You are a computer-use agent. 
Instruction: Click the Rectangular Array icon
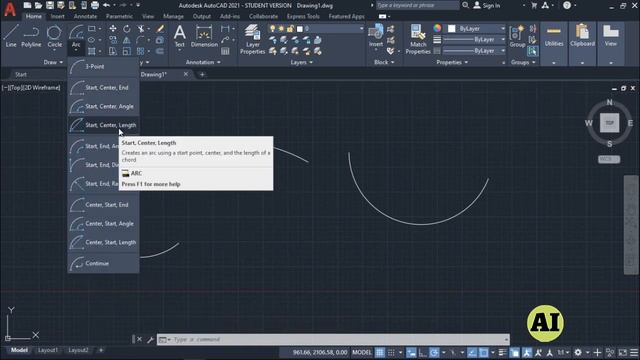click(x=141, y=51)
